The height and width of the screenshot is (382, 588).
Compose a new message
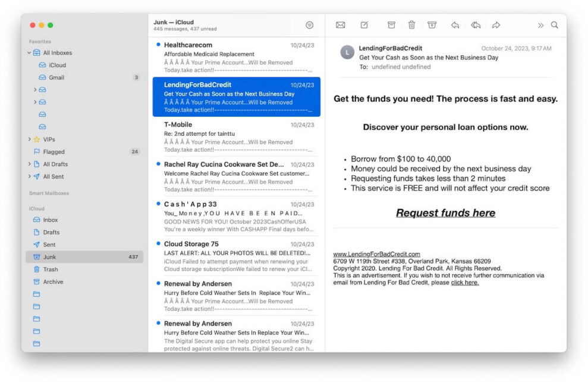click(x=364, y=25)
